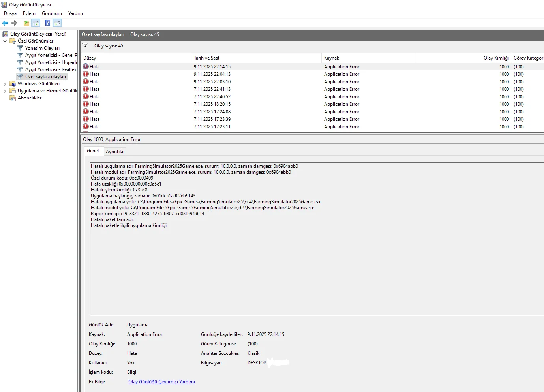The image size is (544, 392).
Task: Click the filter icon for Aygıt Yöneticisi - Hoparlö
Action: [x=20, y=62]
